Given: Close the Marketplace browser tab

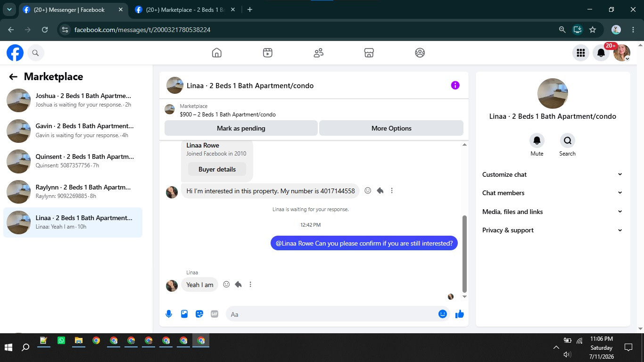Looking at the screenshot, I should (232, 9).
